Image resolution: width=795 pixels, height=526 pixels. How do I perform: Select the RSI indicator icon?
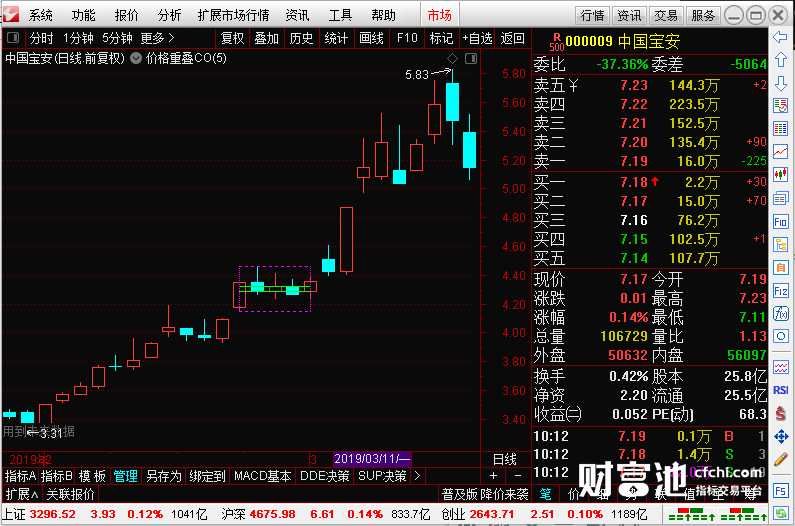pos(780,390)
